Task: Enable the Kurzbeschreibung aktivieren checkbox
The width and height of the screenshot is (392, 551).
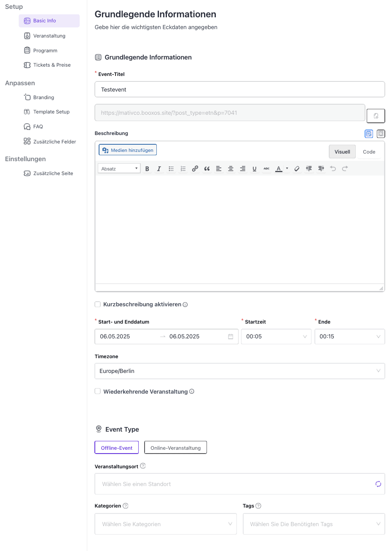Action: [98, 304]
